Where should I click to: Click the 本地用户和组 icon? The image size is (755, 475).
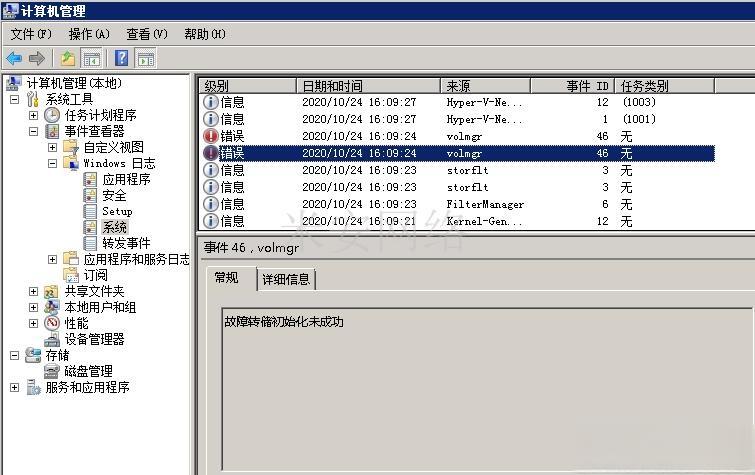(x=52, y=307)
